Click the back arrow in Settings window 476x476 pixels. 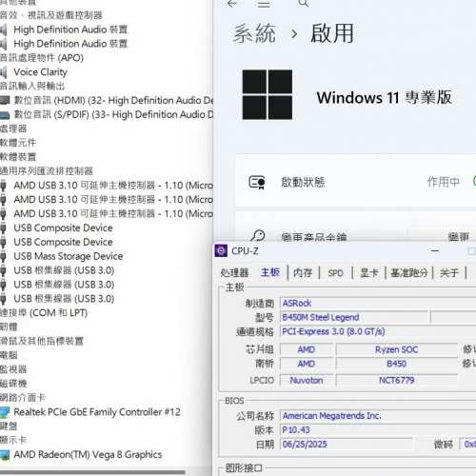pos(232,4)
